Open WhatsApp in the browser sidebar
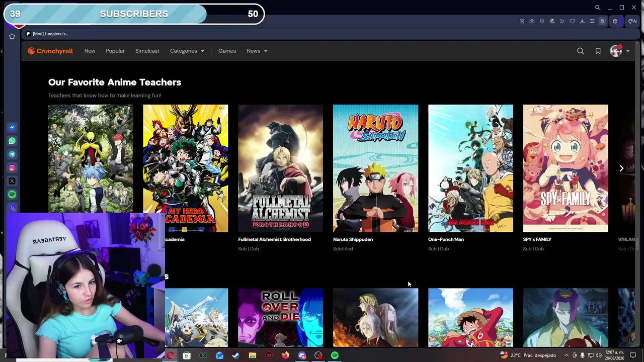 12,141
